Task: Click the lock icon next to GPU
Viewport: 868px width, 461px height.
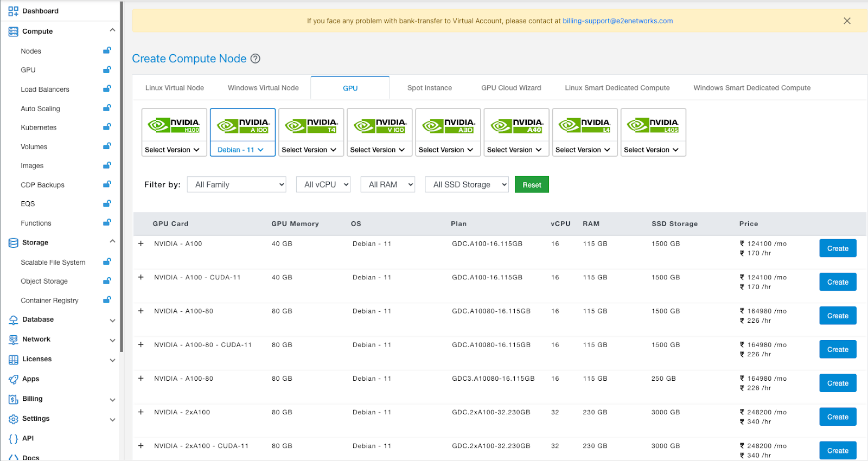Action: (x=107, y=69)
